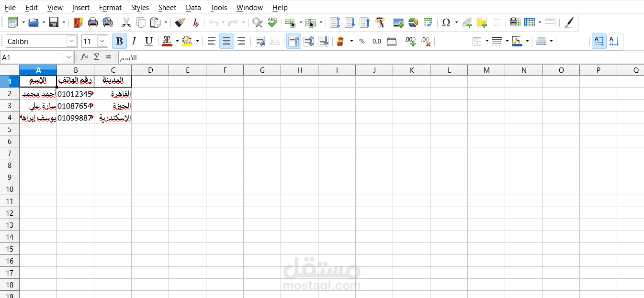Screen dimensions: 644x298
Task: Open the Tools menu
Action: coord(219,8)
